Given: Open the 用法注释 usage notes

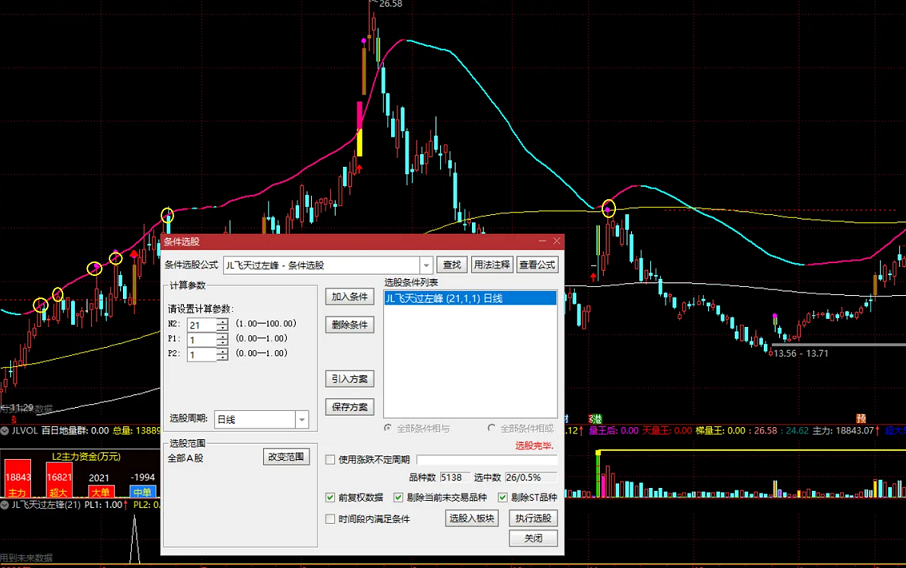Looking at the screenshot, I should point(492,265).
